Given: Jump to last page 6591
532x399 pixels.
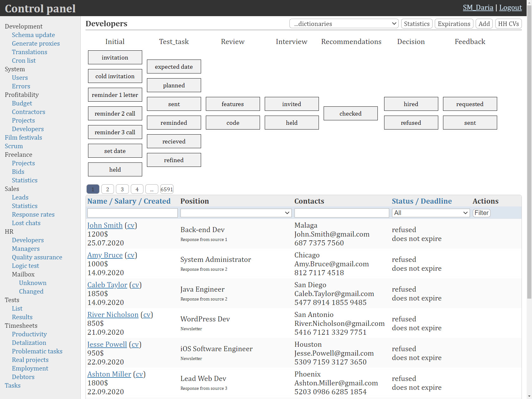Looking at the screenshot, I should [167, 189].
